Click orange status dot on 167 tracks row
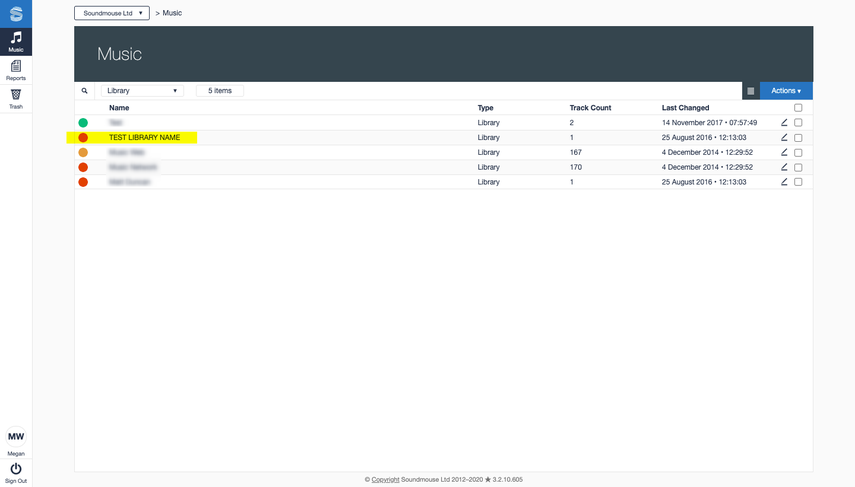This screenshot has width=855, height=487. click(x=83, y=152)
